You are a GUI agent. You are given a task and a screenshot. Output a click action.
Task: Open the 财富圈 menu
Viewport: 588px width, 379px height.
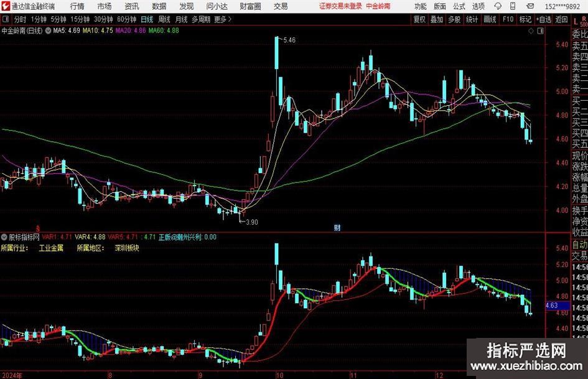tap(251, 6)
